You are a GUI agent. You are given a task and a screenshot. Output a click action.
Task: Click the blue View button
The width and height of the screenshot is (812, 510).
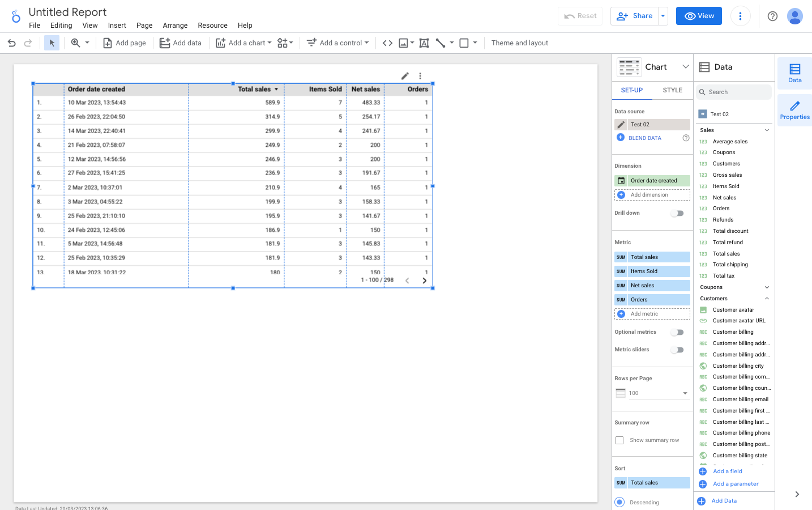699,16
